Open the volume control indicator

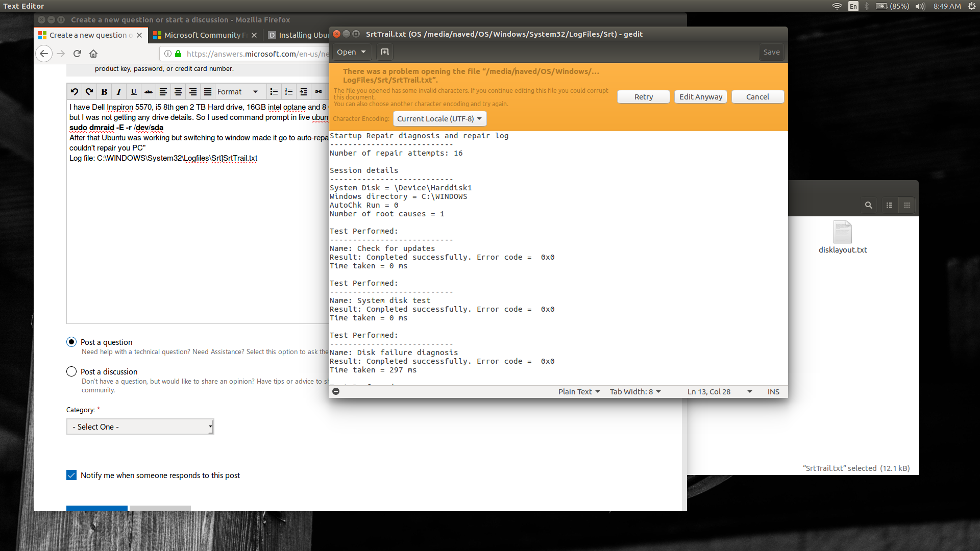pyautogui.click(x=920, y=6)
